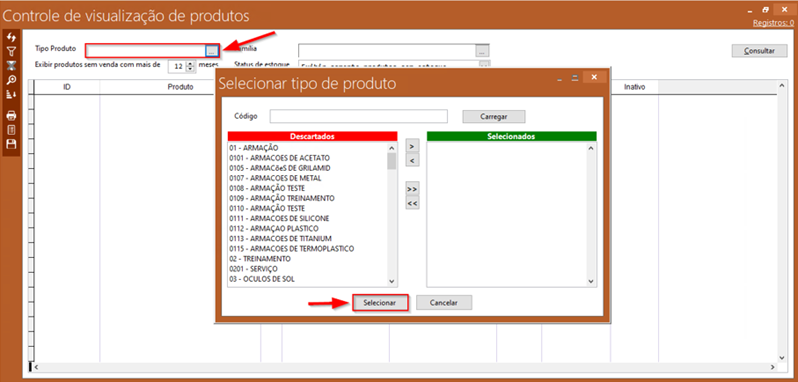
Task: Increase months stepper value
Action: tap(190, 64)
